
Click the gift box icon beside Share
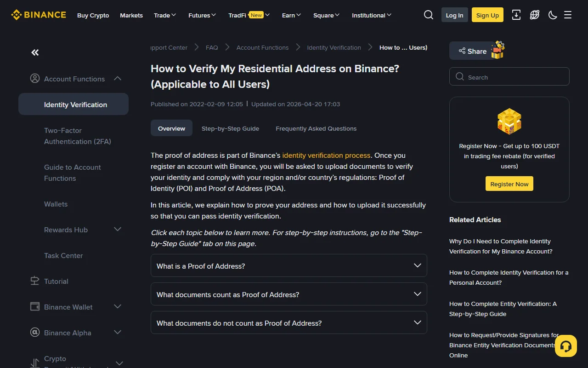click(x=498, y=50)
